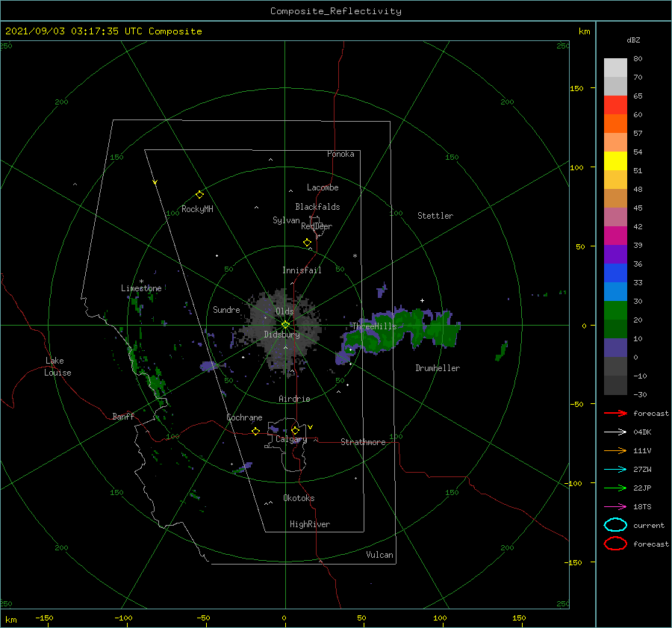
Task: Click the cyan 27ZW arrow icon
Action: pos(615,470)
